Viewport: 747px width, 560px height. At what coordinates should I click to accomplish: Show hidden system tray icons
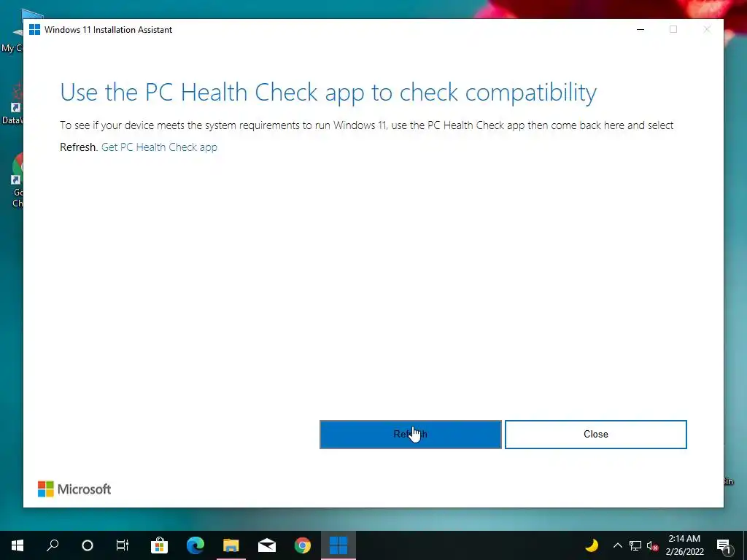(617, 545)
